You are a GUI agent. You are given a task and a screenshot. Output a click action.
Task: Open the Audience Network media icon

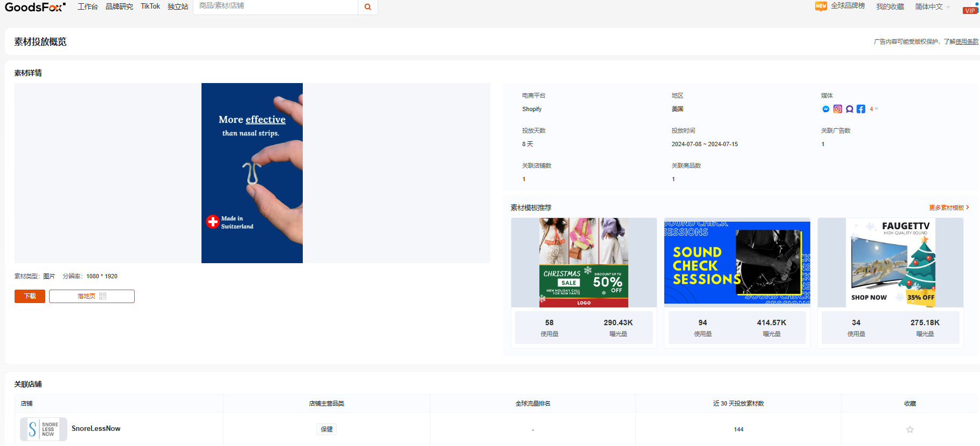(850, 109)
